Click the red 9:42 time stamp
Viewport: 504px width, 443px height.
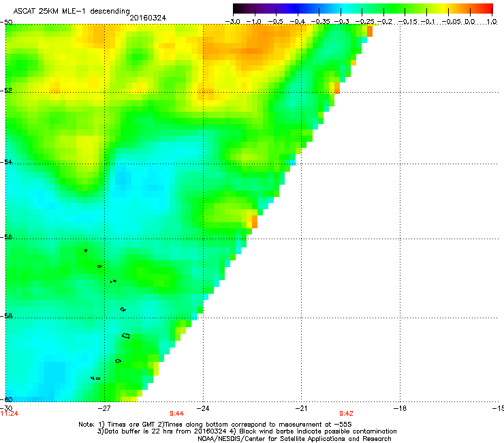click(346, 414)
